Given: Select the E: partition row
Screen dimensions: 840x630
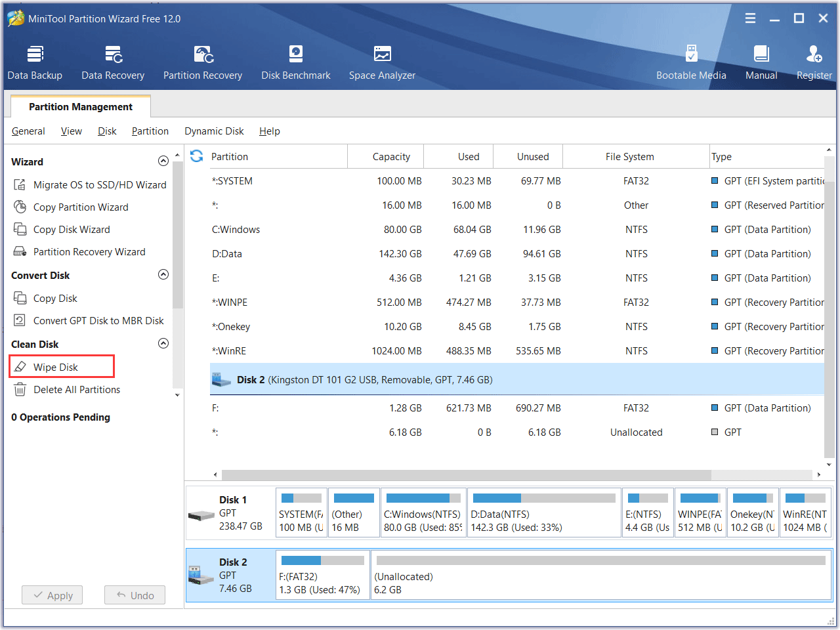Looking at the screenshot, I should click(516, 278).
